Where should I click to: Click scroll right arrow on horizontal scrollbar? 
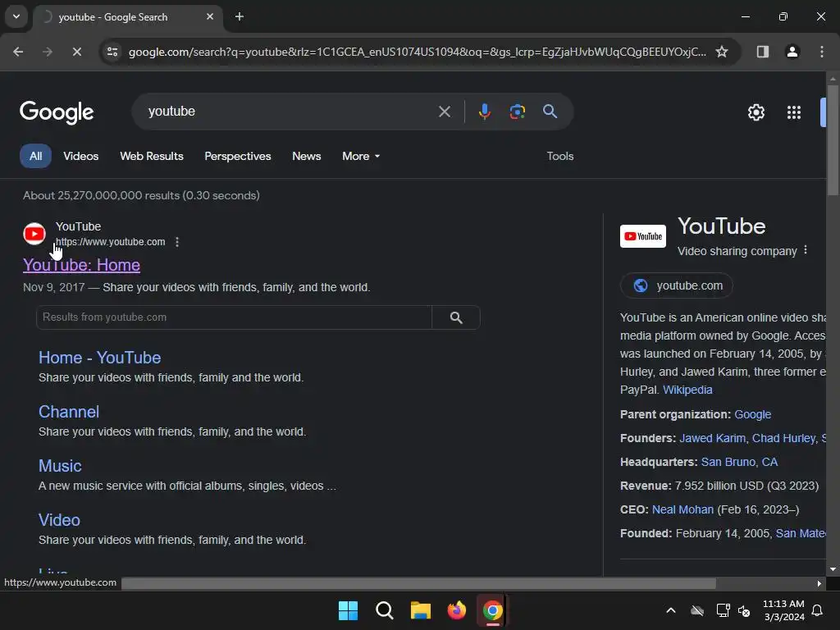(819, 583)
